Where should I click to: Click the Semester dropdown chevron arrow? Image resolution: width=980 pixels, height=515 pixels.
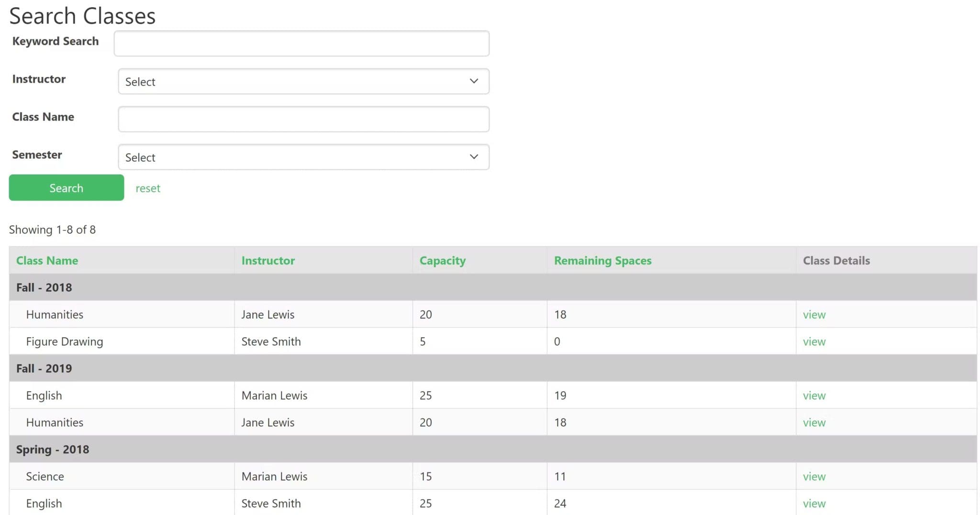(473, 157)
